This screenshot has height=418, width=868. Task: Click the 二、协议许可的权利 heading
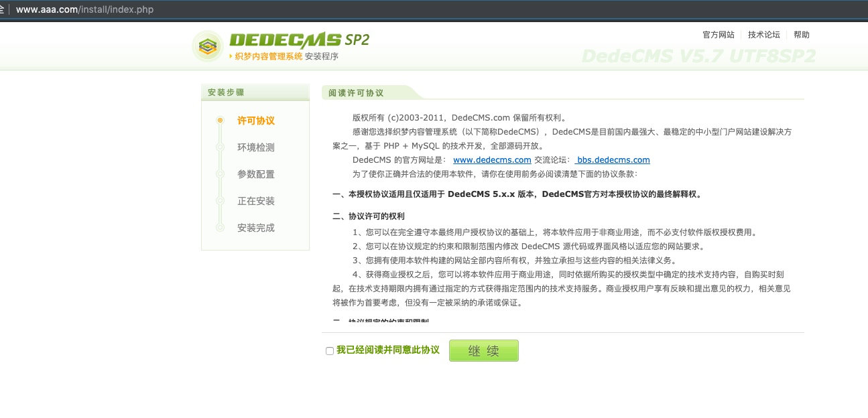tap(369, 216)
